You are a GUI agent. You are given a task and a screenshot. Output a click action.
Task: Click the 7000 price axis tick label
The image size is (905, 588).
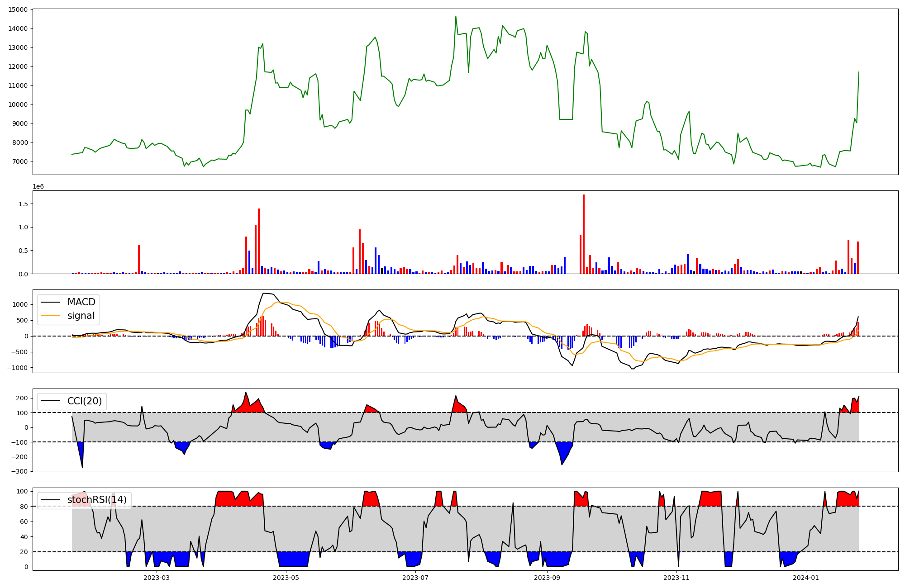click(19, 161)
